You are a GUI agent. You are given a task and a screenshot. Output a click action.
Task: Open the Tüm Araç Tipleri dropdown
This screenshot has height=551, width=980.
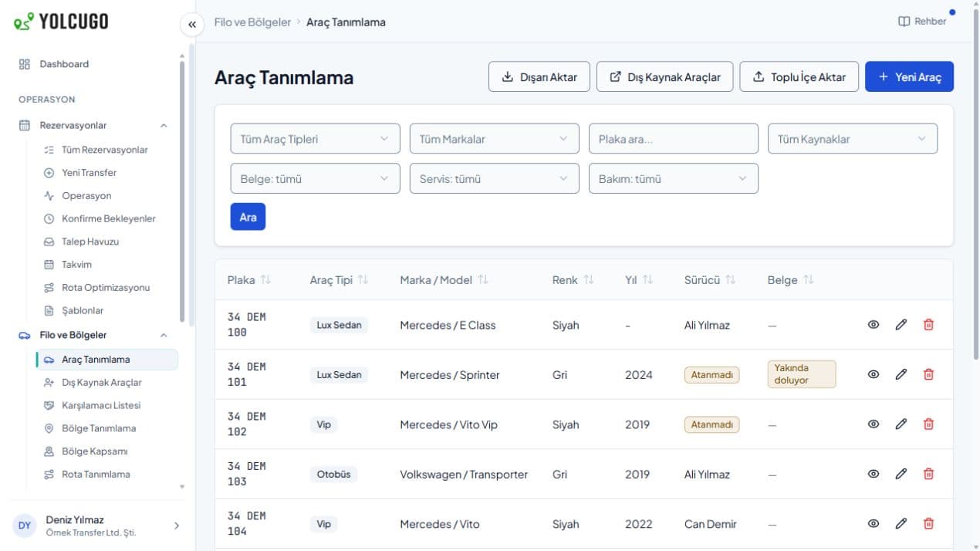coord(315,139)
